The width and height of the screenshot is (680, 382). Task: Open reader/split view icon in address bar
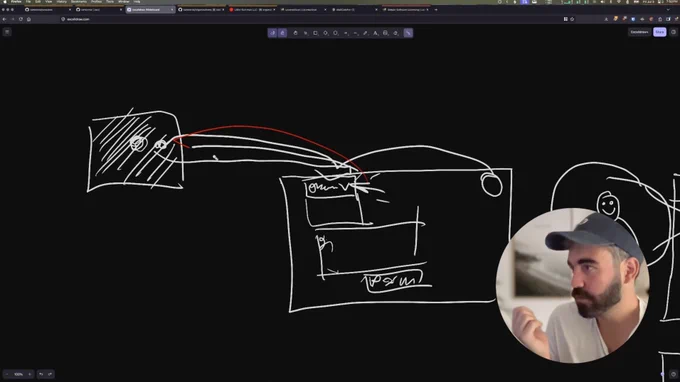[x=566, y=19]
